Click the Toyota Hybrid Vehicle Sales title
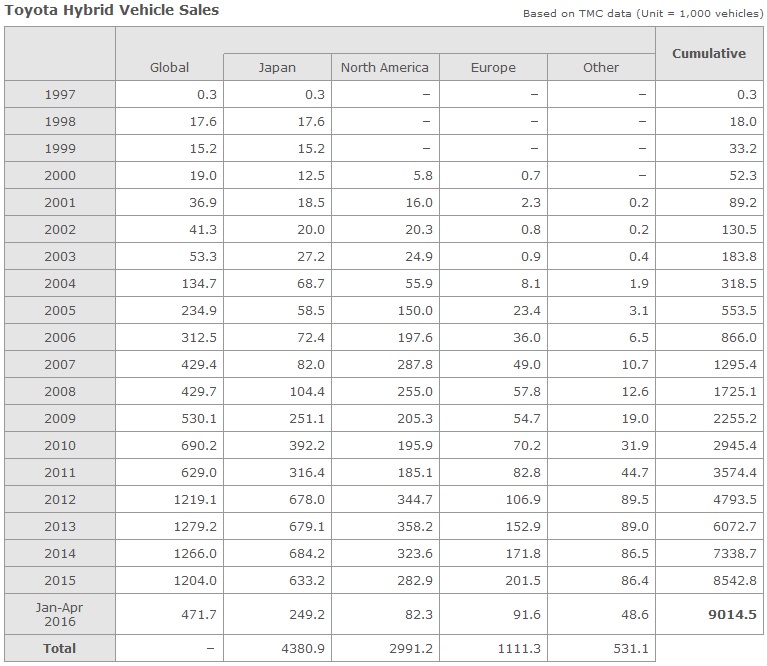This screenshot has width=767, height=666. click(112, 10)
